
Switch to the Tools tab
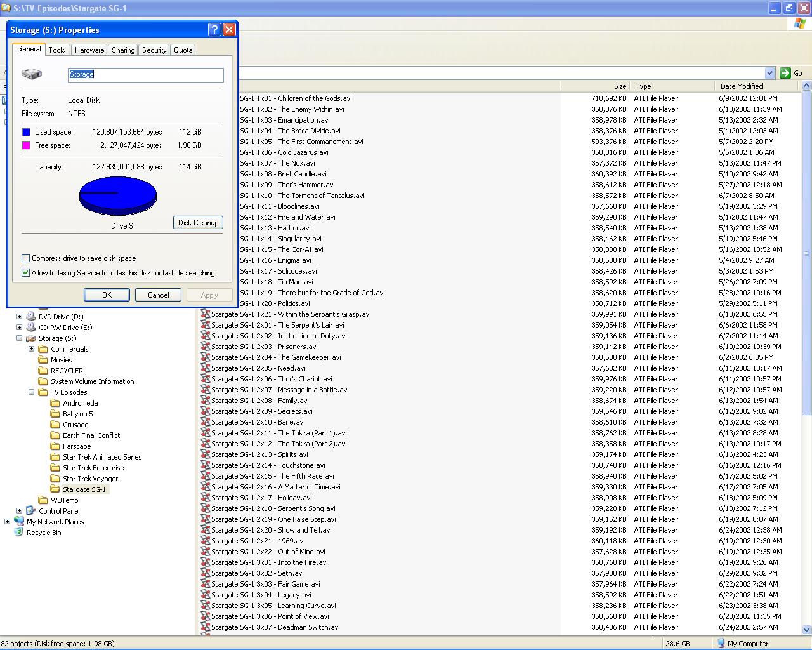point(56,50)
